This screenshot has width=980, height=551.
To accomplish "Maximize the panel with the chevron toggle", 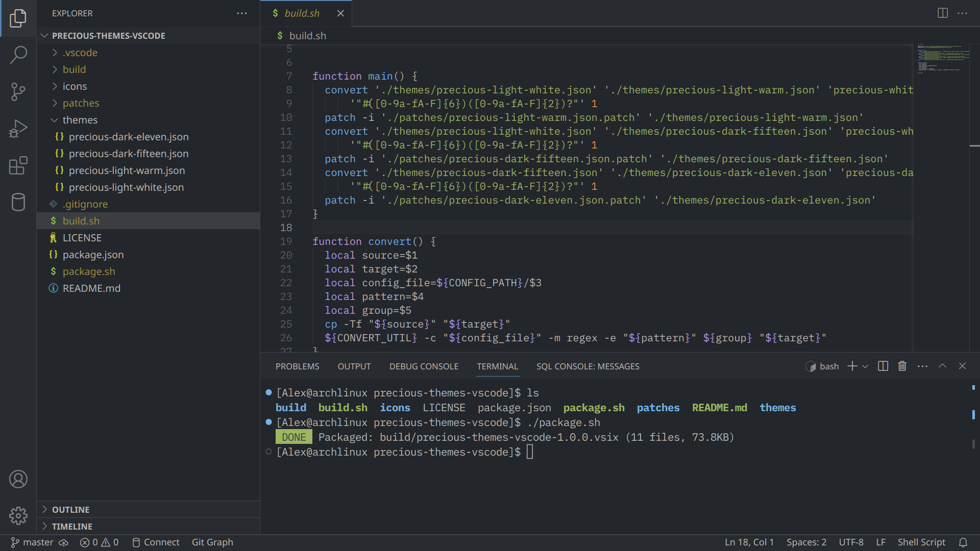I will click(942, 366).
